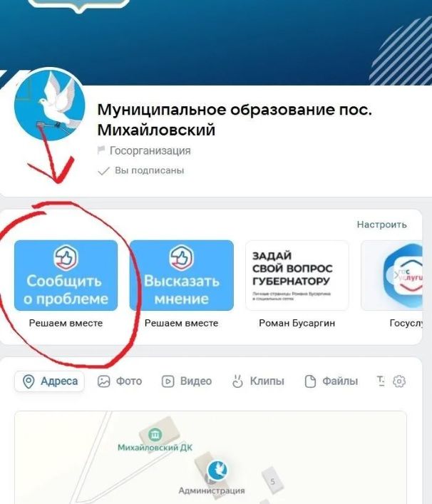
Task: Click the Госорганизация label
Action: pos(150,150)
